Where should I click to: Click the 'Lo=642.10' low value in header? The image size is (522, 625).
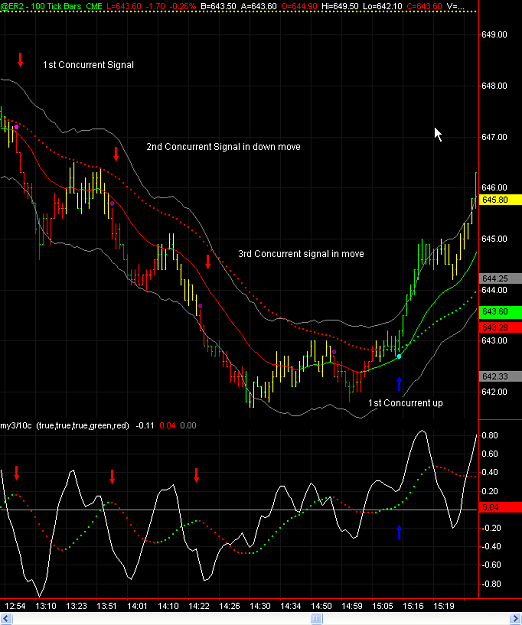point(384,6)
